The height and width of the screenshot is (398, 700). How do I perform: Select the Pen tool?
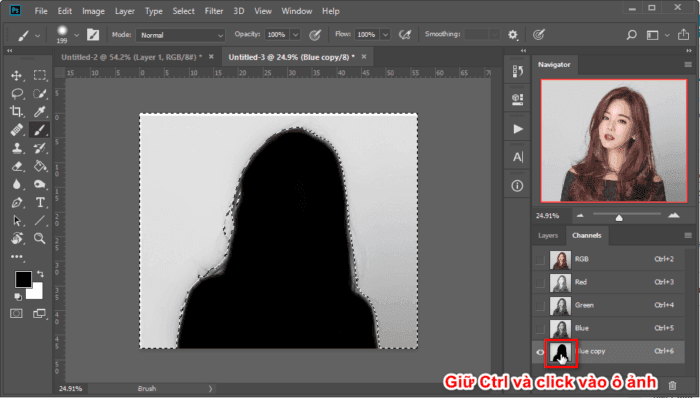coord(17,202)
